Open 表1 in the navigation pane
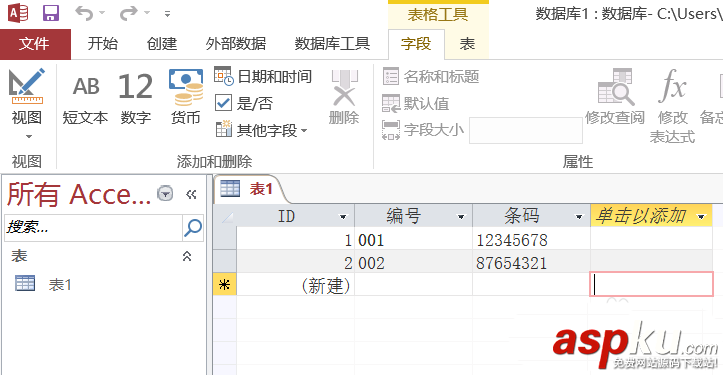Screen dimensions: 723x375 pos(43,284)
